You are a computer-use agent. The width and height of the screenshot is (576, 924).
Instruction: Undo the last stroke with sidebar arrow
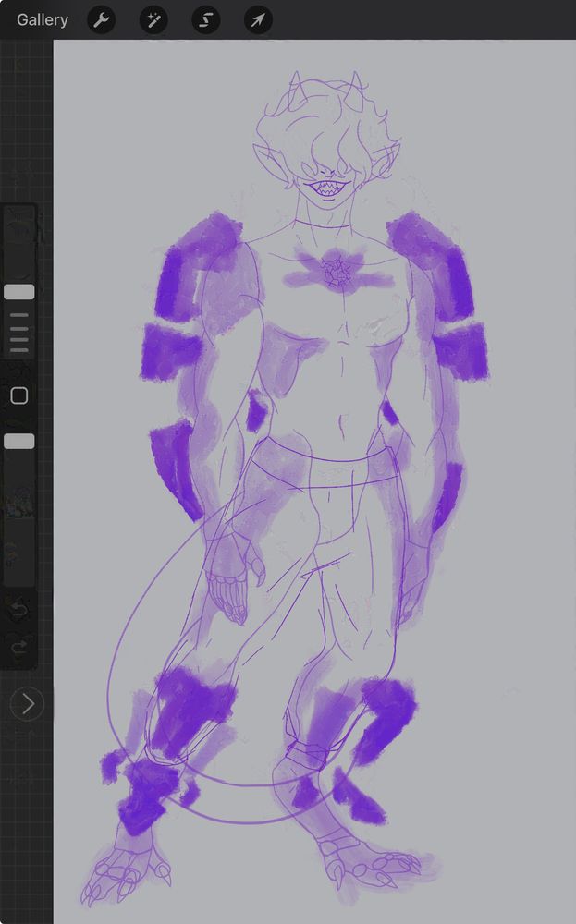[19, 610]
